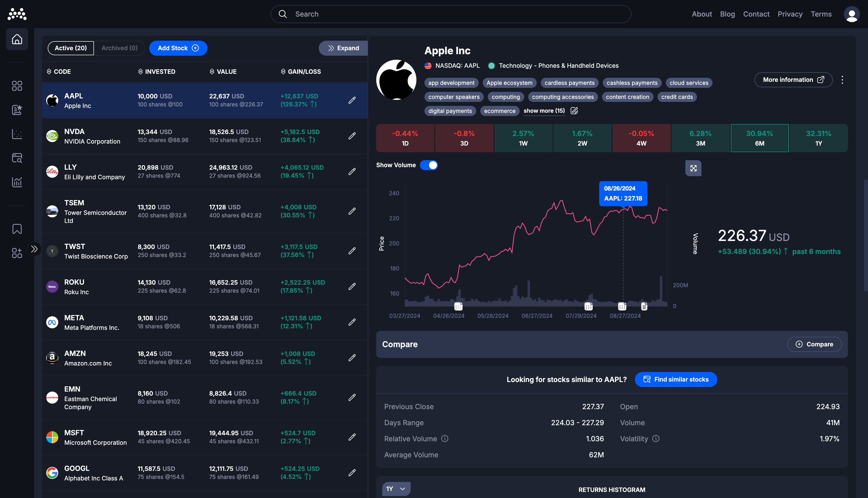
Task: Sort holdings by INVESTED column
Action: pyautogui.click(x=156, y=72)
